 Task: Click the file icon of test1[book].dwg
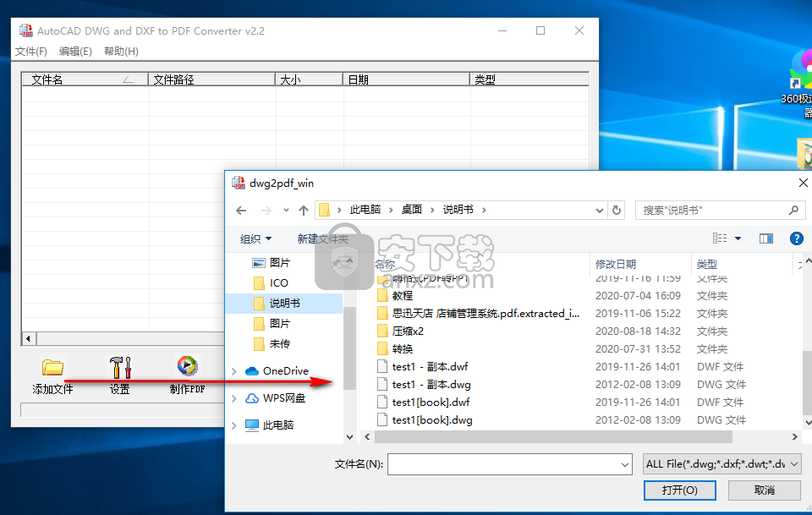tap(382, 419)
